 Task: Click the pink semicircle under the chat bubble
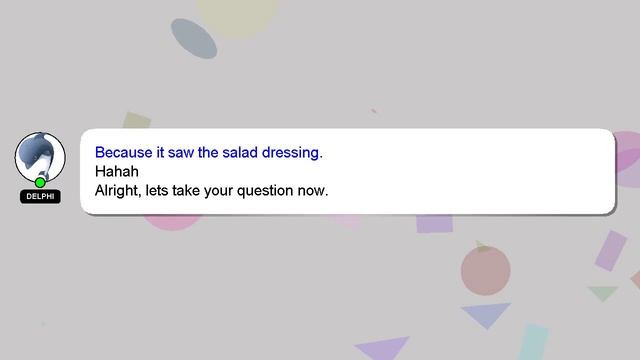click(x=172, y=222)
